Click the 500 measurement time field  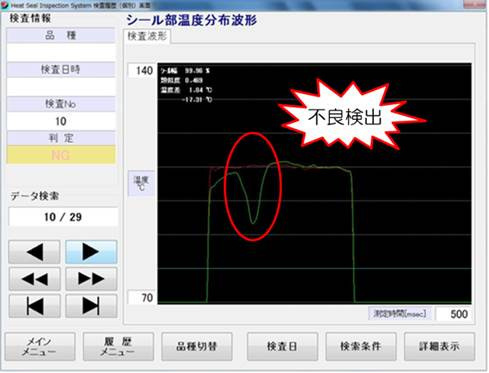(454, 314)
